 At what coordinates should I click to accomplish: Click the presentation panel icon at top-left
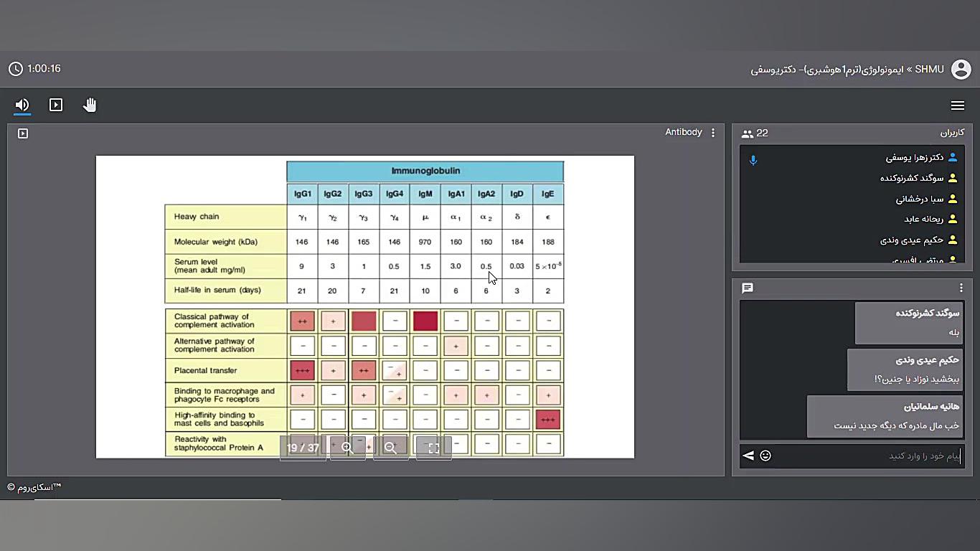[x=23, y=133]
